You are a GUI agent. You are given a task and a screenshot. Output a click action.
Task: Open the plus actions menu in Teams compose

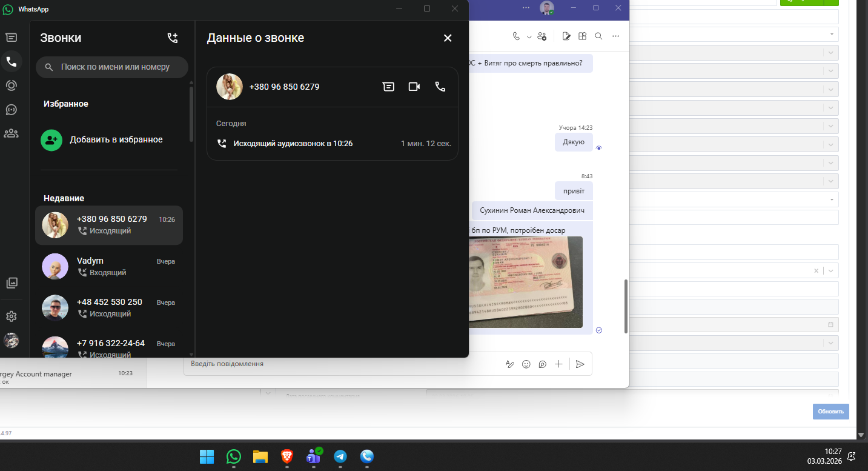point(558,364)
